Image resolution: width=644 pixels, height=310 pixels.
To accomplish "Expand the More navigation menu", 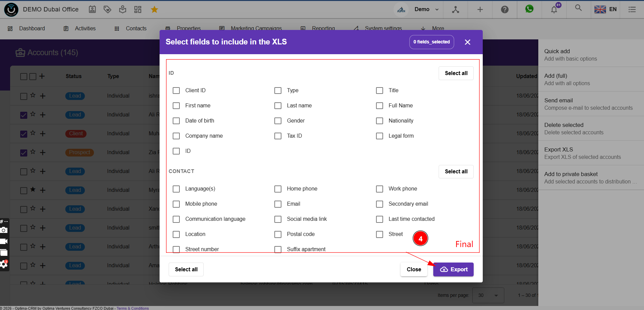I will click(x=433, y=28).
